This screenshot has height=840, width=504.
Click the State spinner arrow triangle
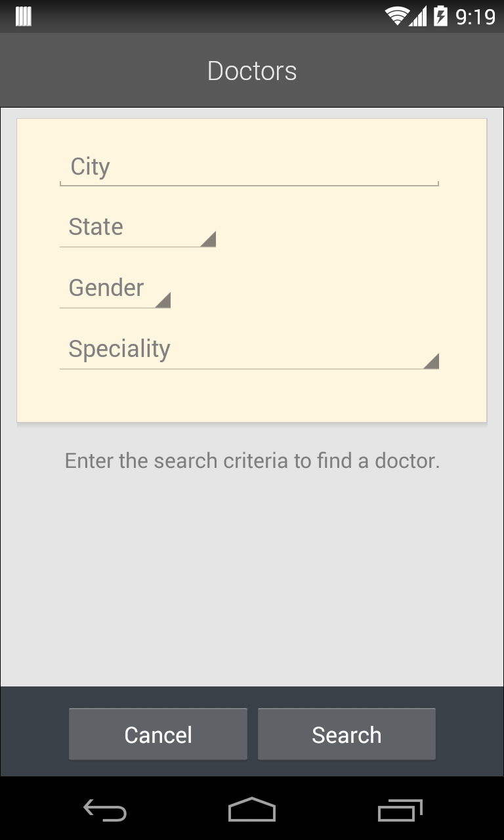(x=209, y=240)
